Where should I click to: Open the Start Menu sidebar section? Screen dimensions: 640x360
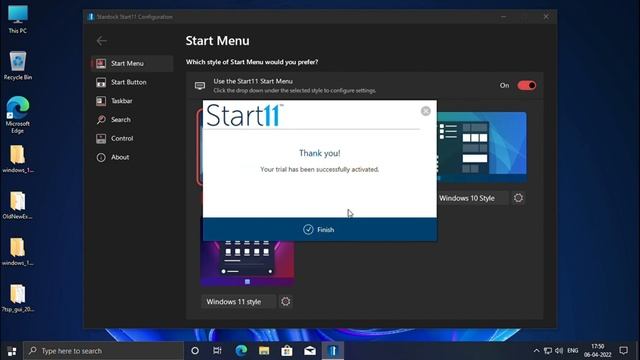[132, 63]
